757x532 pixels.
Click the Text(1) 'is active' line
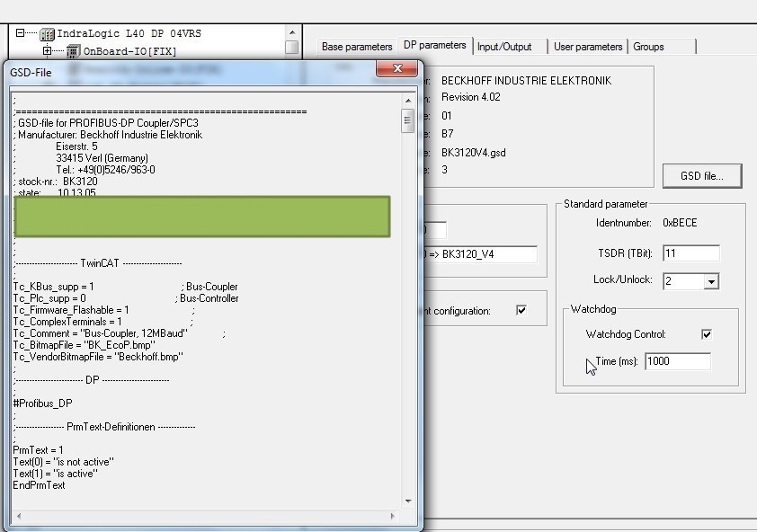[55, 474]
